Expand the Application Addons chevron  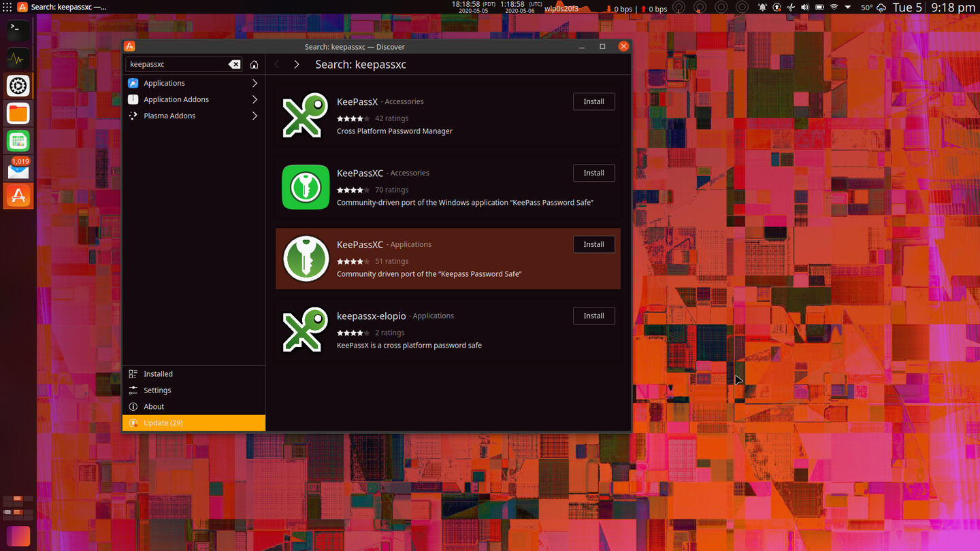click(x=255, y=99)
